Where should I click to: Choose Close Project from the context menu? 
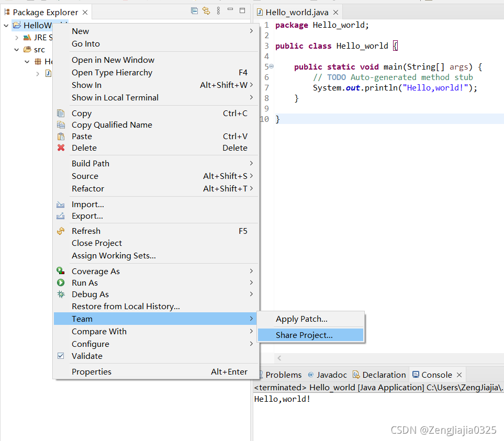[97, 243]
